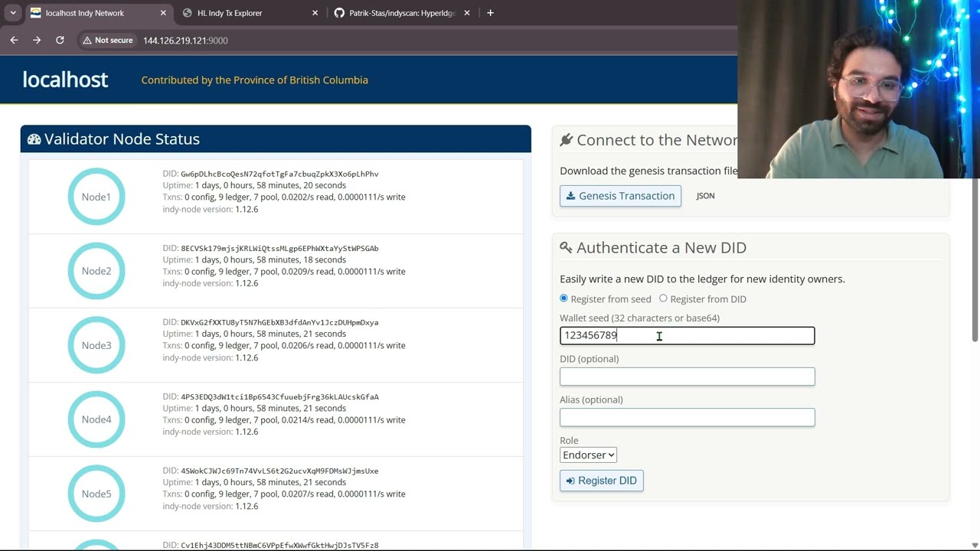Open a new browser tab
Viewport: 980px width, 551px height.
point(490,13)
